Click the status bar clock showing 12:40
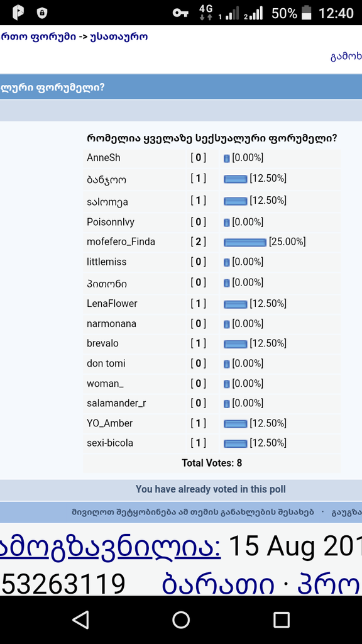This screenshot has width=362, height=644. [336, 13]
